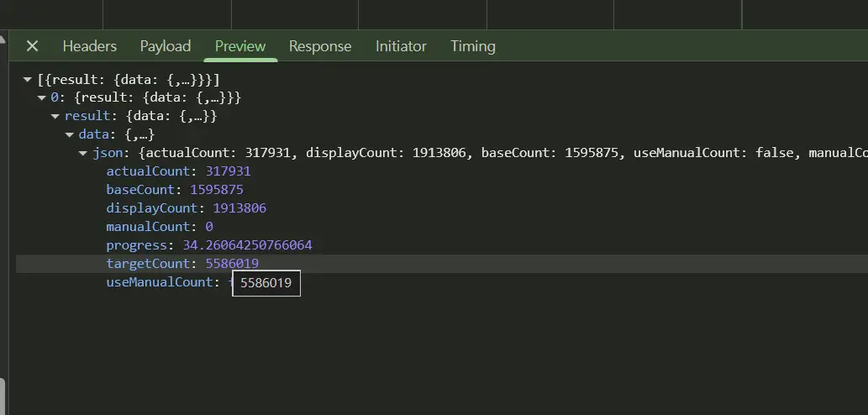Click the progress value 34.26064250766064

pyautogui.click(x=247, y=245)
